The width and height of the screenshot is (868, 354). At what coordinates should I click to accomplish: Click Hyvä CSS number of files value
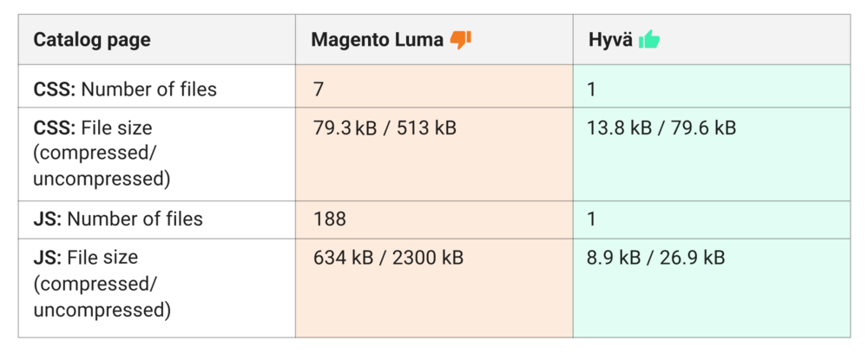pos(592,88)
